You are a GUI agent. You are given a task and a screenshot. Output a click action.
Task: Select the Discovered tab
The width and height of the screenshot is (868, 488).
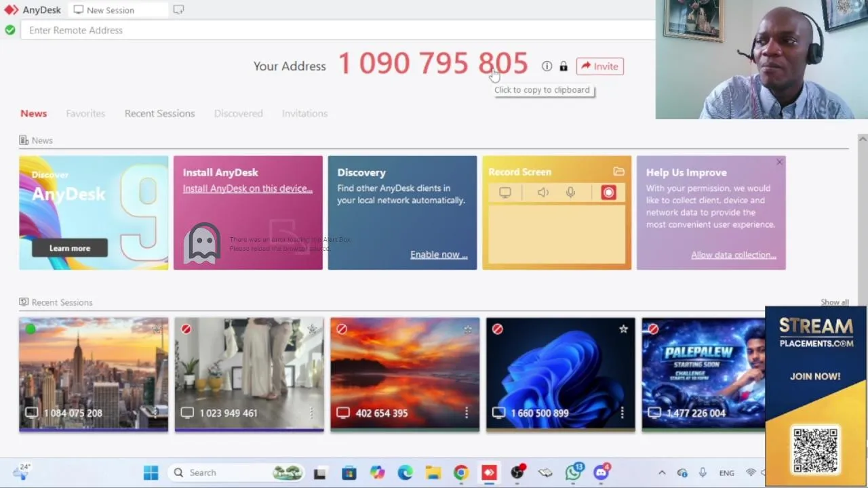(x=238, y=113)
